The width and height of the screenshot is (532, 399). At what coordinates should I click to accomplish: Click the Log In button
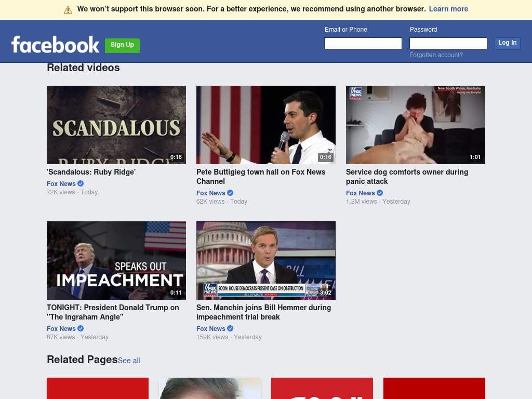point(507,43)
